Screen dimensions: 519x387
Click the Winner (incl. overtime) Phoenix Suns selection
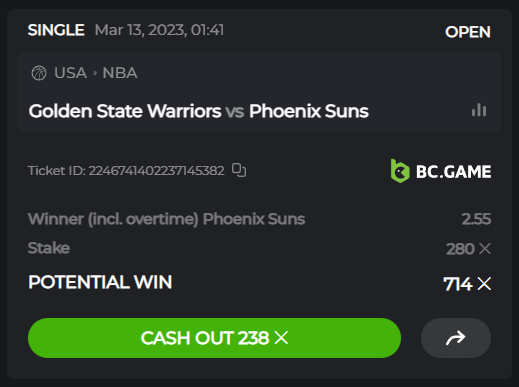pos(166,219)
